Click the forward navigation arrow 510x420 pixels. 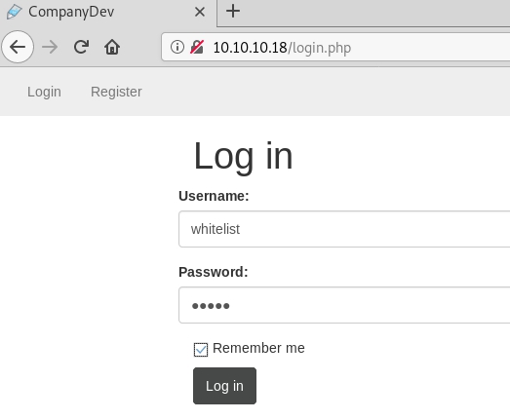(x=50, y=47)
